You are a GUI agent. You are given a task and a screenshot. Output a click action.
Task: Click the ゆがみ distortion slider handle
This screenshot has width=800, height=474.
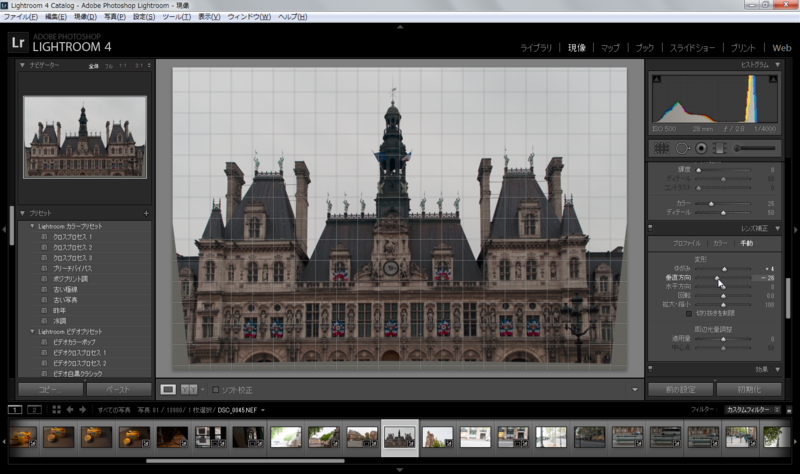coord(724,269)
